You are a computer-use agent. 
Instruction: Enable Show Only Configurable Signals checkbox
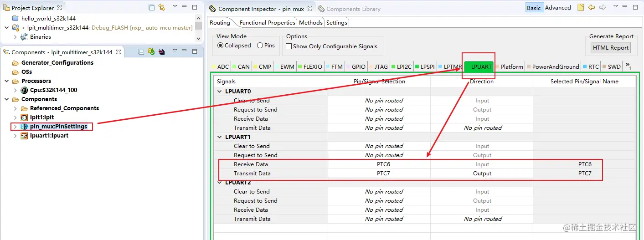click(289, 46)
